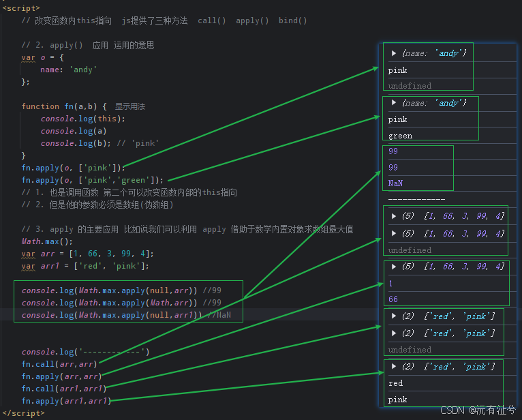The height and width of the screenshot is (420, 522).
Task: Click the fn.apply(arr,arr) line
Action: [x=61, y=376]
